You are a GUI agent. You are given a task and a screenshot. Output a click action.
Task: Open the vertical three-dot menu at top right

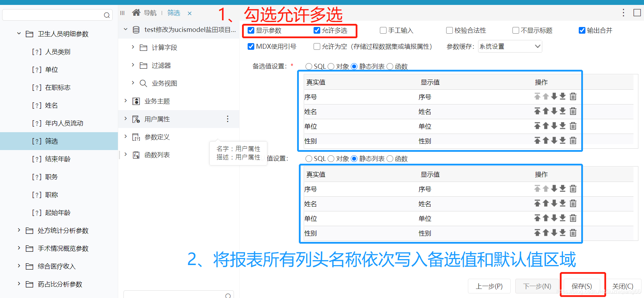click(x=623, y=13)
